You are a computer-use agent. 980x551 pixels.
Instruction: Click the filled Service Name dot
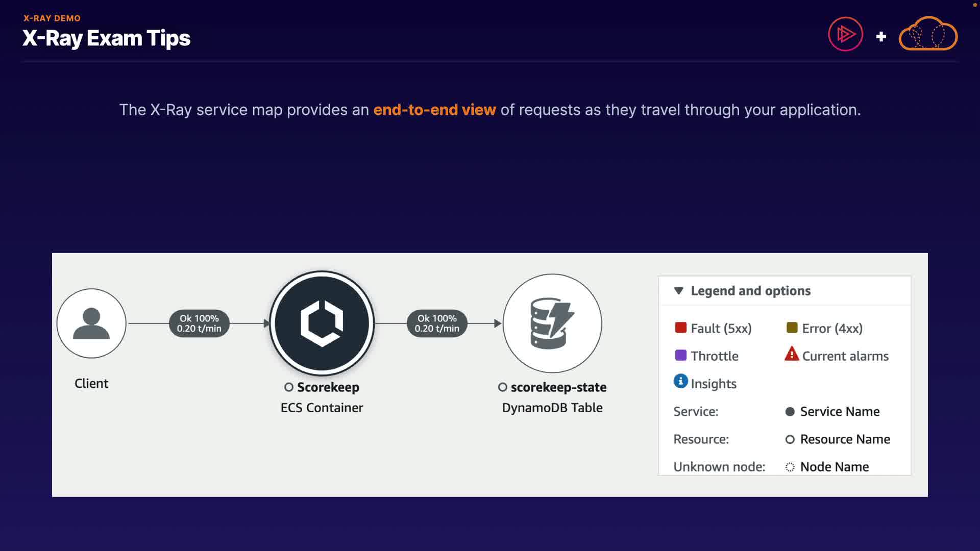click(x=790, y=412)
